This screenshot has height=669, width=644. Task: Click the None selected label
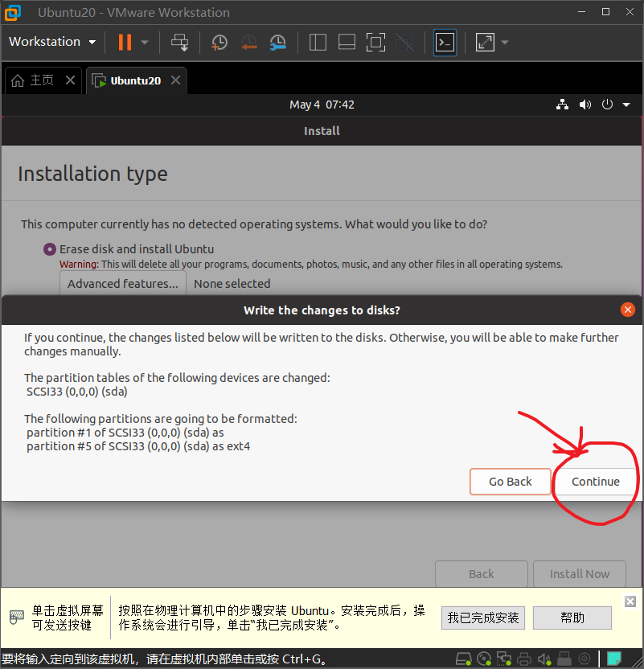coord(232,284)
